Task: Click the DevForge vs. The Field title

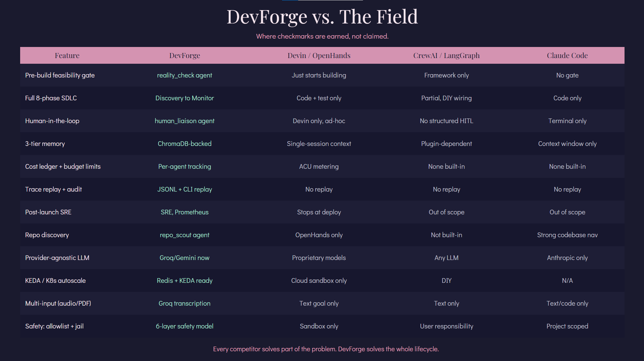Action: click(322, 16)
